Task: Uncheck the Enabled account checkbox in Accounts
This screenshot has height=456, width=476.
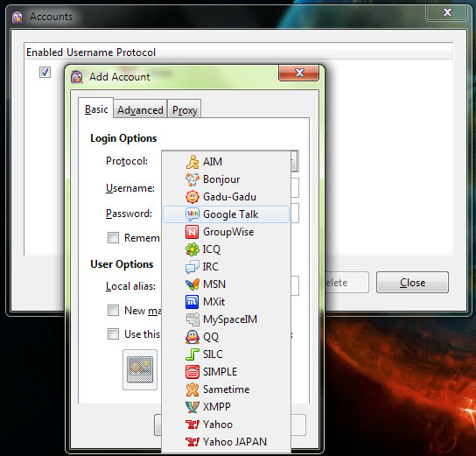Action: click(x=45, y=72)
